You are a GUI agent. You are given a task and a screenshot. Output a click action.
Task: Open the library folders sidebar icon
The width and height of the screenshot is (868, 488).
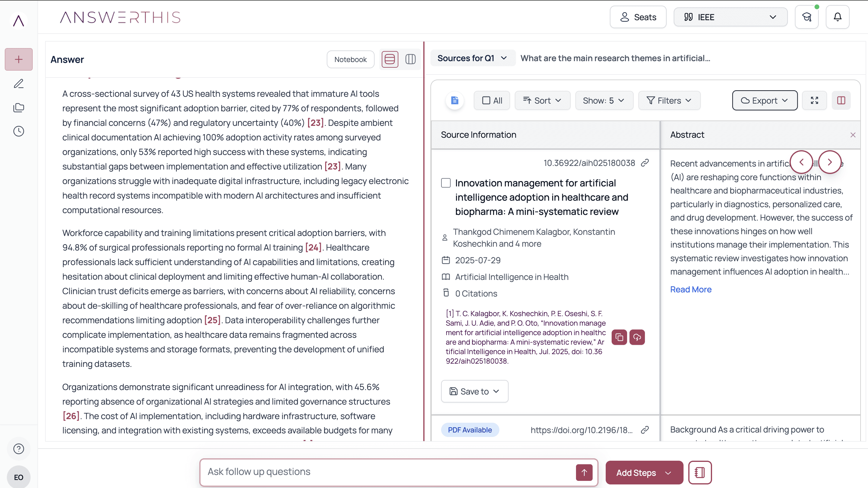[18, 107]
